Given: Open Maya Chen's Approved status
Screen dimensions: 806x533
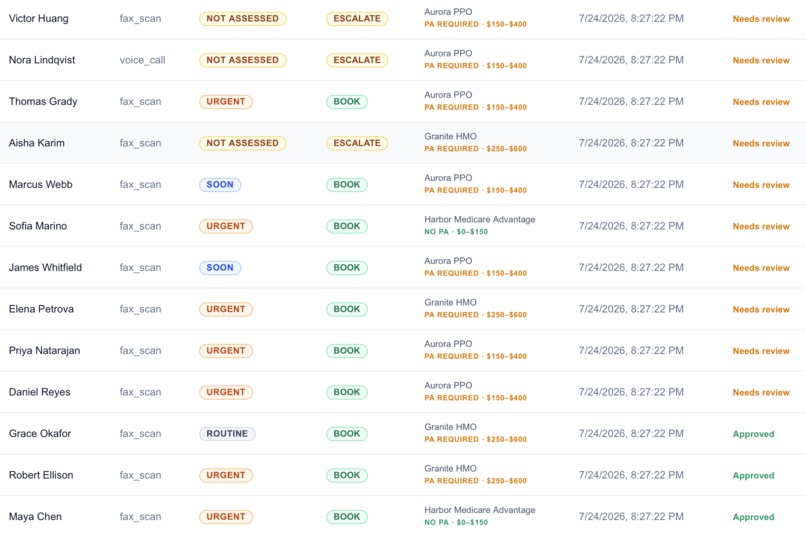Looking at the screenshot, I should [x=753, y=517].
